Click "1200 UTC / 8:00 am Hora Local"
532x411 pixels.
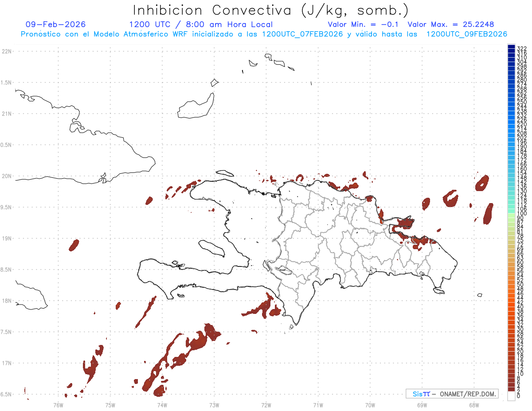[x=201, y=24]
